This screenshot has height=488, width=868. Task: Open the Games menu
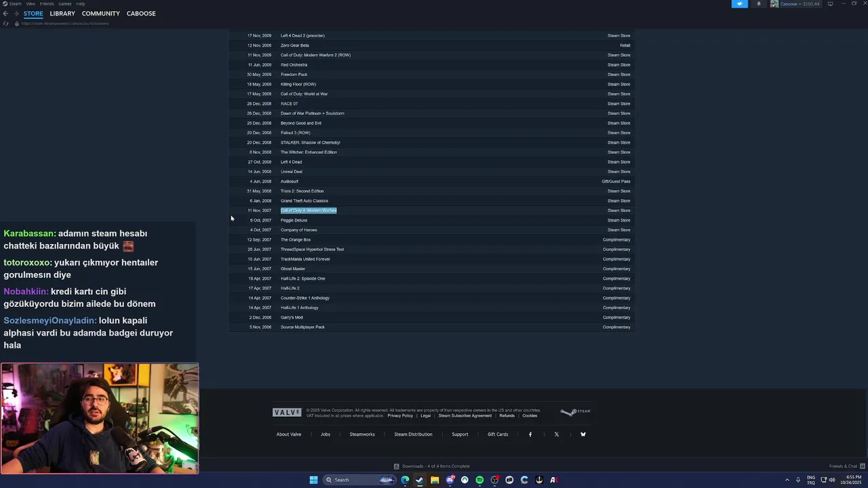[65, 4]
